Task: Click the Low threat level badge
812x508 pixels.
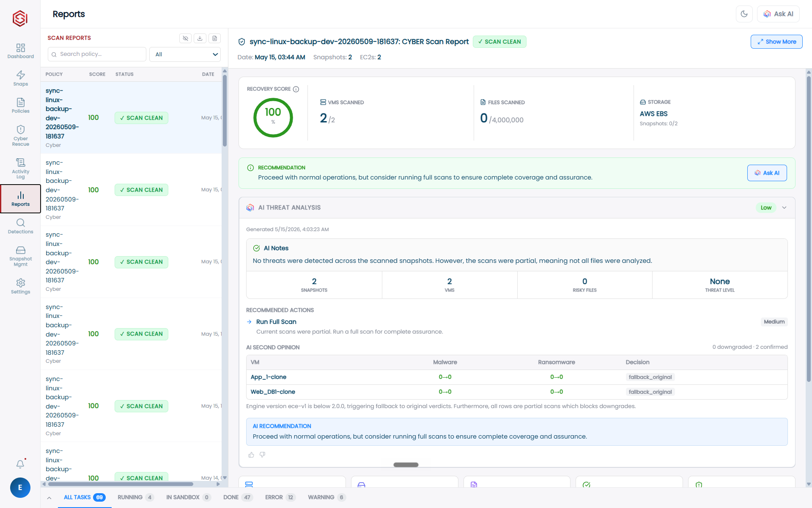Action: 766,207
